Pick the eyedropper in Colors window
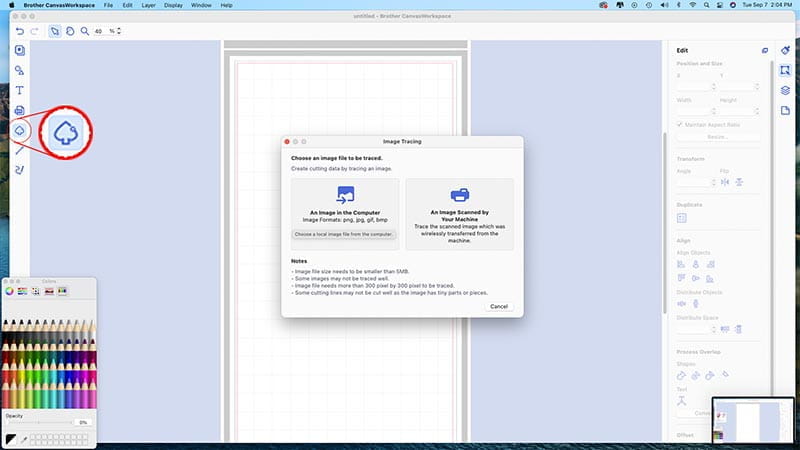Viewport: 800px width, 450px height. click(x=24, y=439)
